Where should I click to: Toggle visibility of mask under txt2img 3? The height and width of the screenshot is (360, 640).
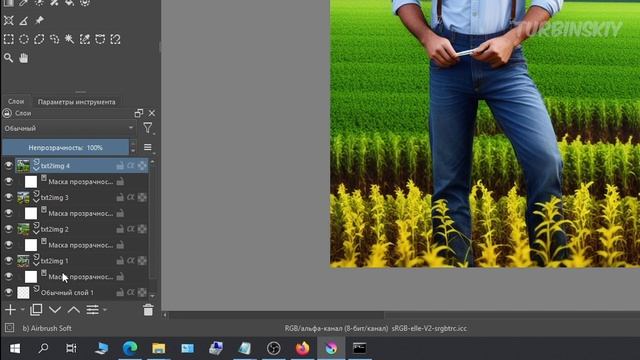tap(9, 213)
